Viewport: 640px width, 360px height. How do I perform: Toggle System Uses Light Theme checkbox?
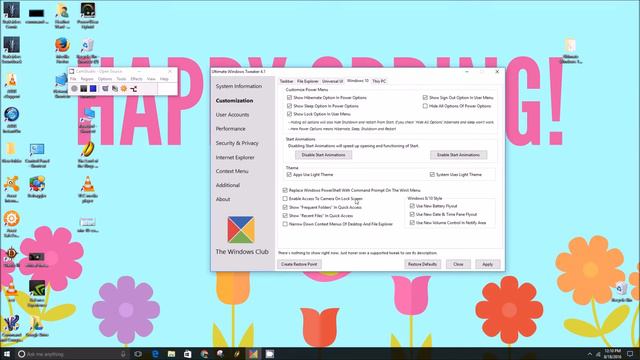point(432,174)
